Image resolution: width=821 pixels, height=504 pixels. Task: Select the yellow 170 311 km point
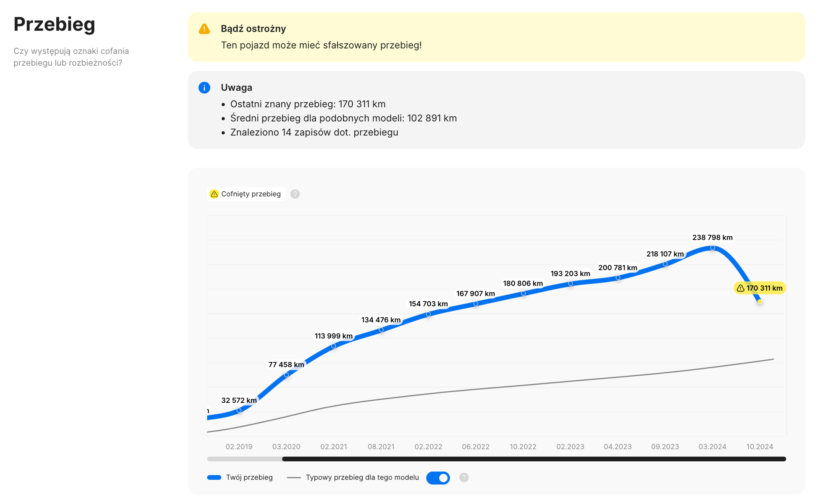click(760, 302)
